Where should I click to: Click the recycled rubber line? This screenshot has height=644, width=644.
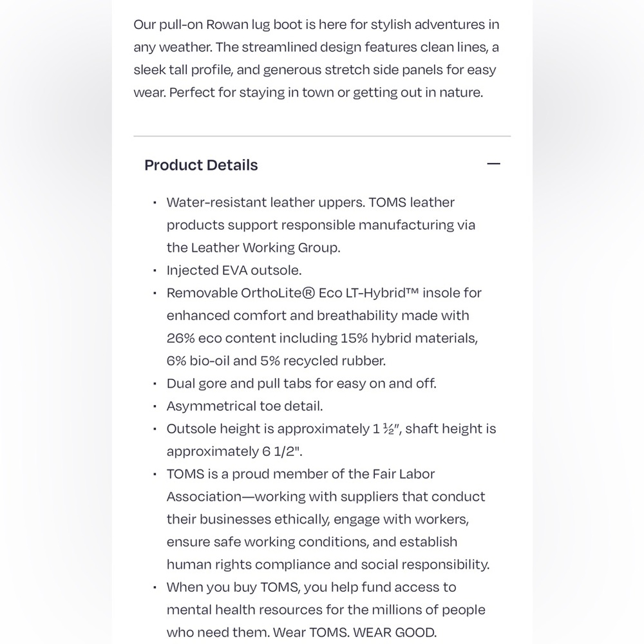point(276,361)
